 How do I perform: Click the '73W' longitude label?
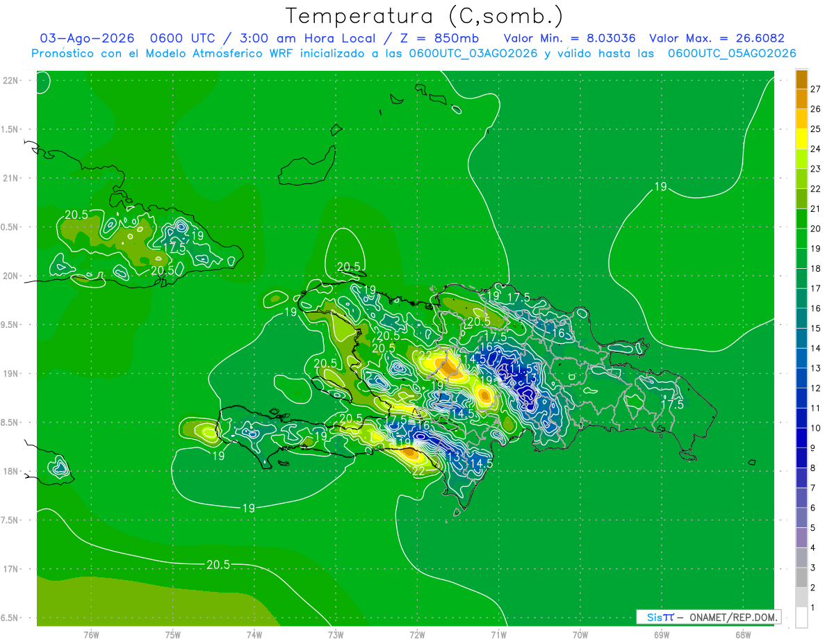[x=336, y=634]
